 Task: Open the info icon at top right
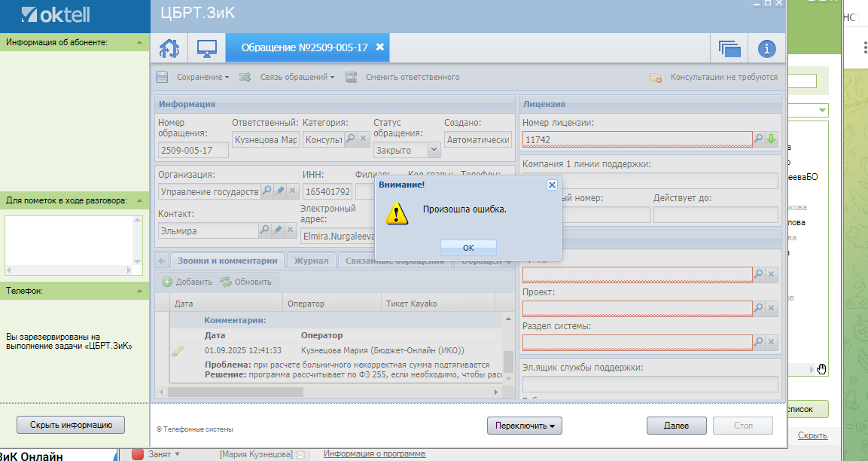click(766, 49)
